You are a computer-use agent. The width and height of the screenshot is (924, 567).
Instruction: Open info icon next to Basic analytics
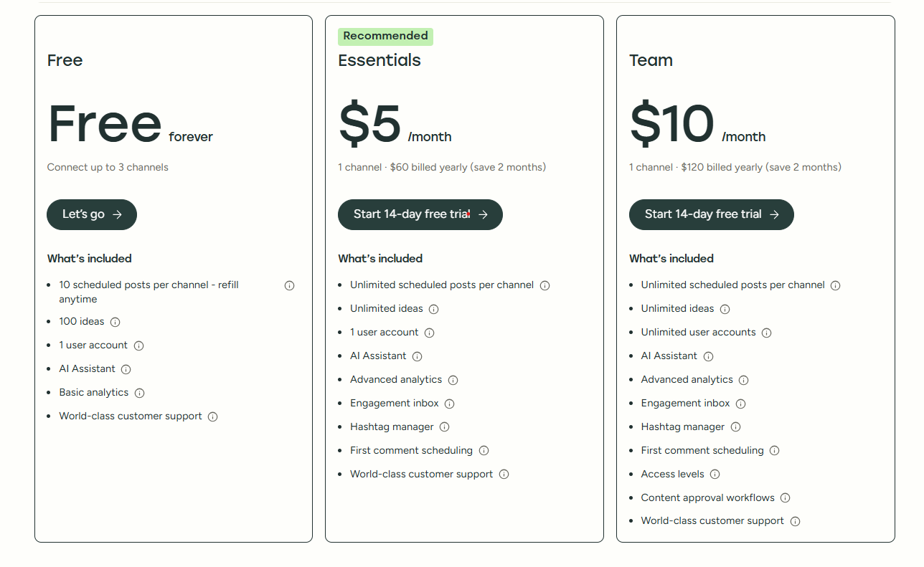pos(139,393)
